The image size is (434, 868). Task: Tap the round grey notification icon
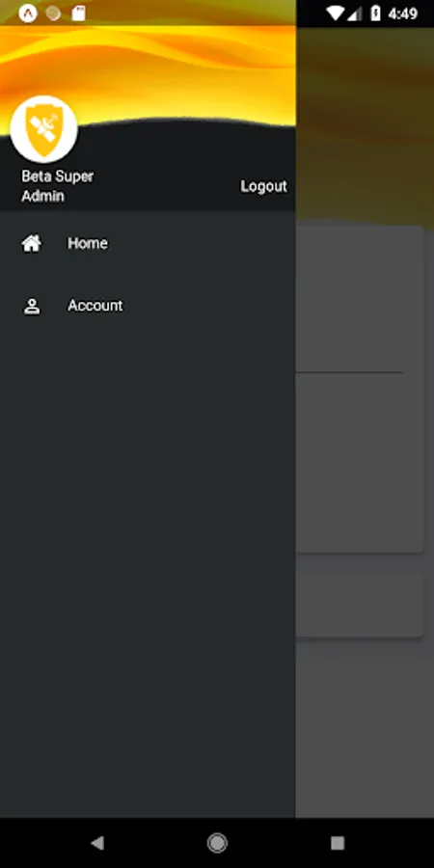53,14
